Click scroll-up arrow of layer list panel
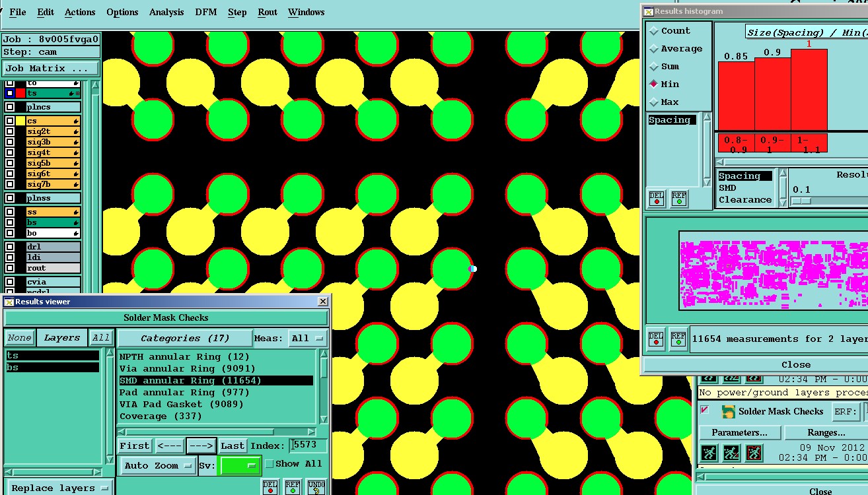This screenshot has height=495, width=868. pyautogui.click(x=96, y=86)
